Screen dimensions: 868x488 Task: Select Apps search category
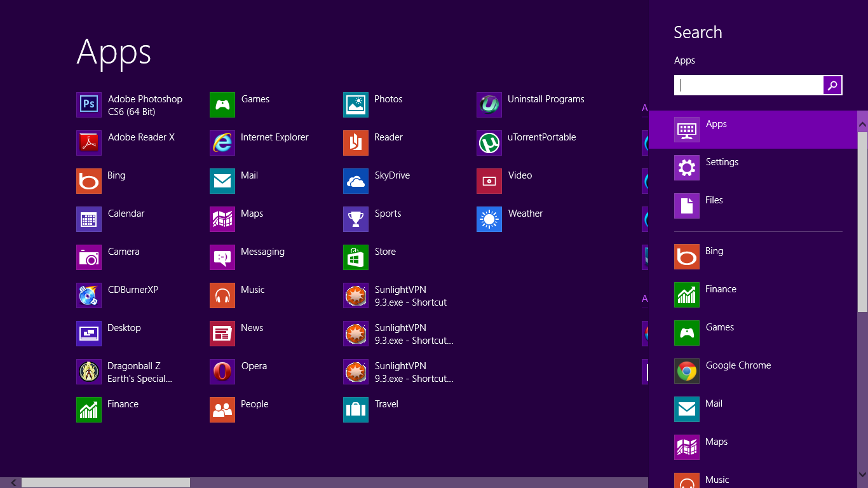pyautogui.click(x=753, y=130)
